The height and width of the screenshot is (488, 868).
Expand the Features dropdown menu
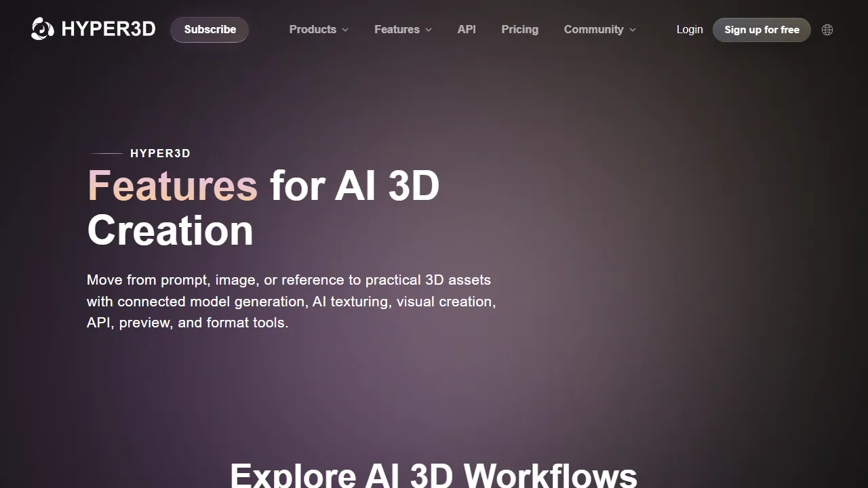(403, 30)
